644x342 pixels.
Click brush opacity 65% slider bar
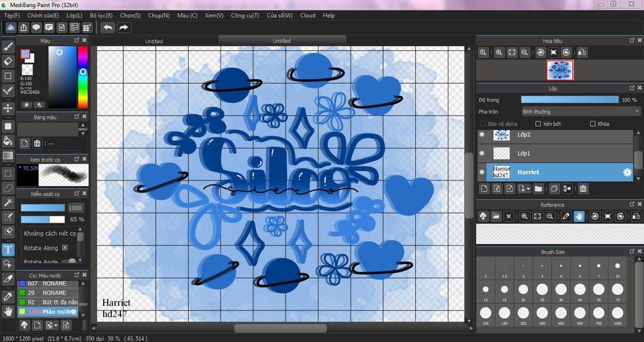[43, 219]
